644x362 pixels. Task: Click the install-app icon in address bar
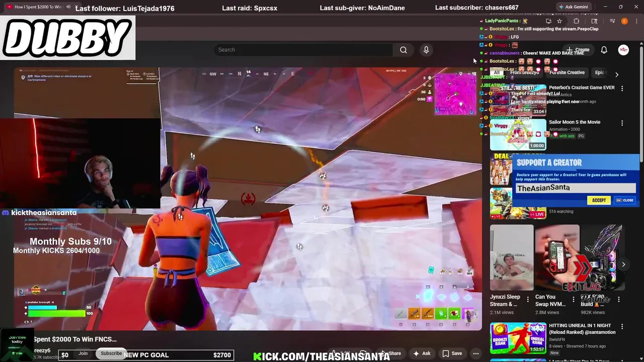(x=548, y=21)
